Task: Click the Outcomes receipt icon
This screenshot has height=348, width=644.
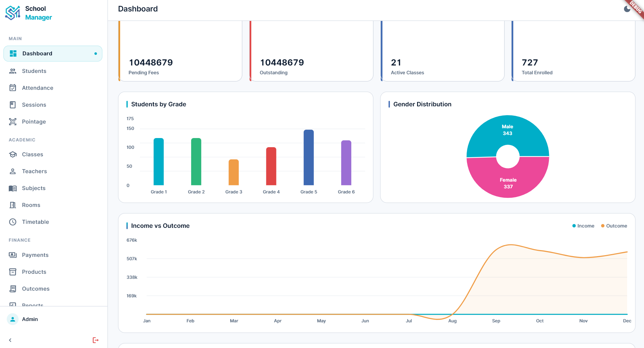Action: [x=13, y=289]
